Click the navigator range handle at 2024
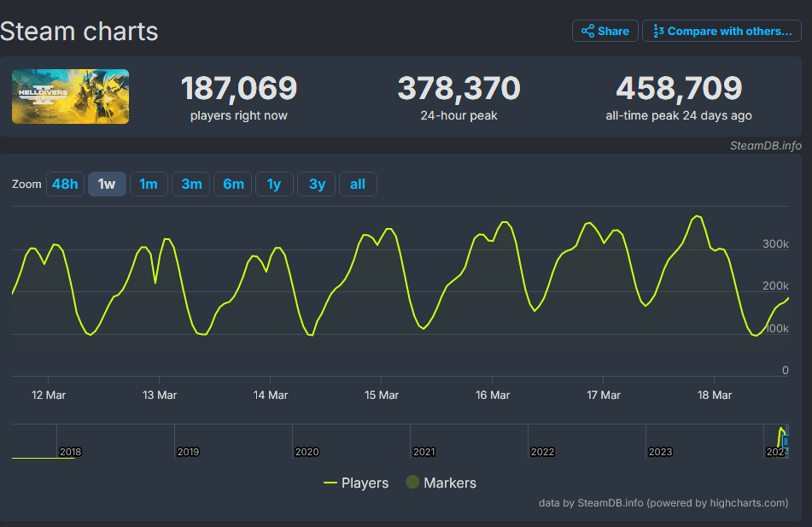This screenshot has height=527, width=812. pos(786,442)
